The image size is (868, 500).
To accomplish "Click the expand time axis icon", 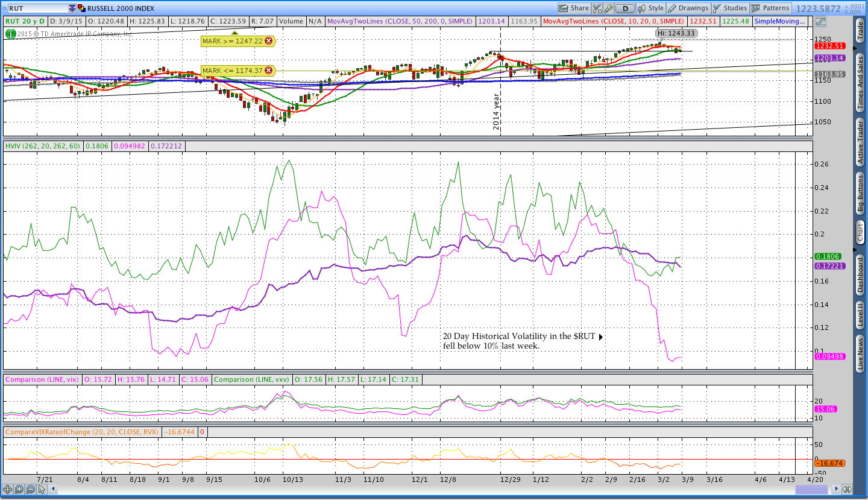I will 847,490.
